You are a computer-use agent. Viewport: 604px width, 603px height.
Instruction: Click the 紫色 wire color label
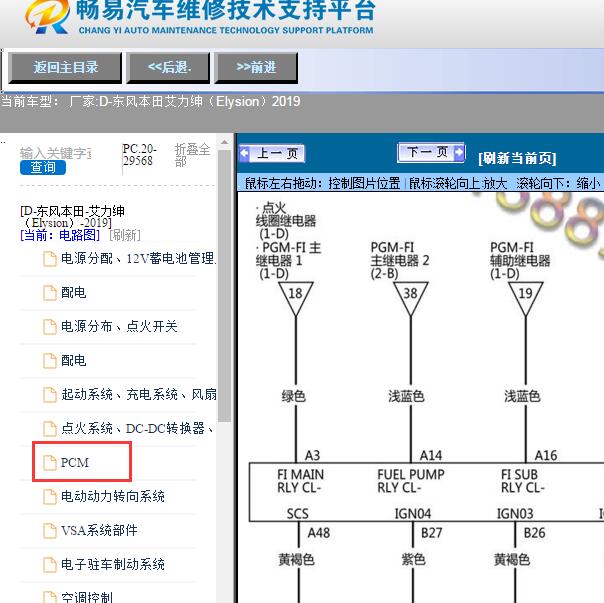[x=413, y=559]
